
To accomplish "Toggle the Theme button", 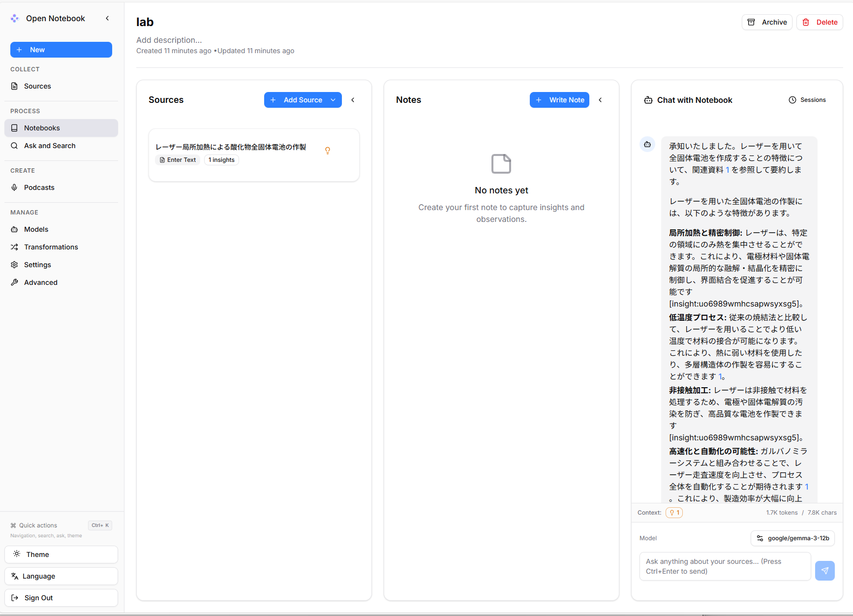I will [61, 554].
